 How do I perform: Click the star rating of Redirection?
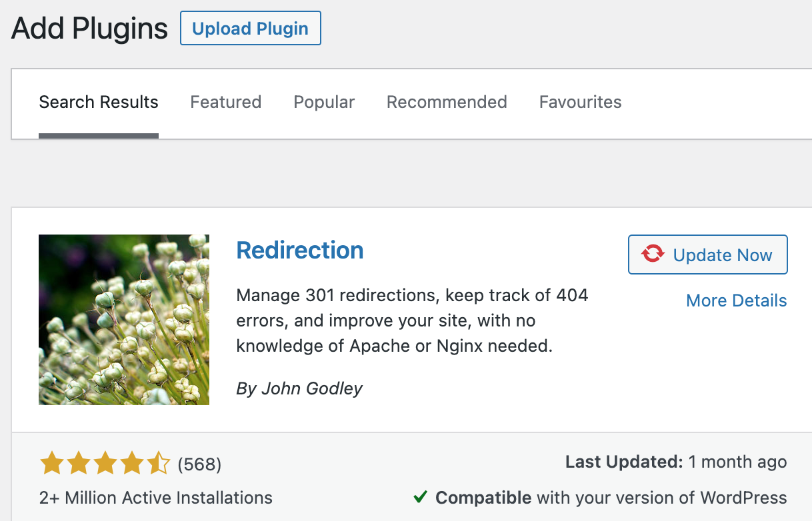pos(105,463)
